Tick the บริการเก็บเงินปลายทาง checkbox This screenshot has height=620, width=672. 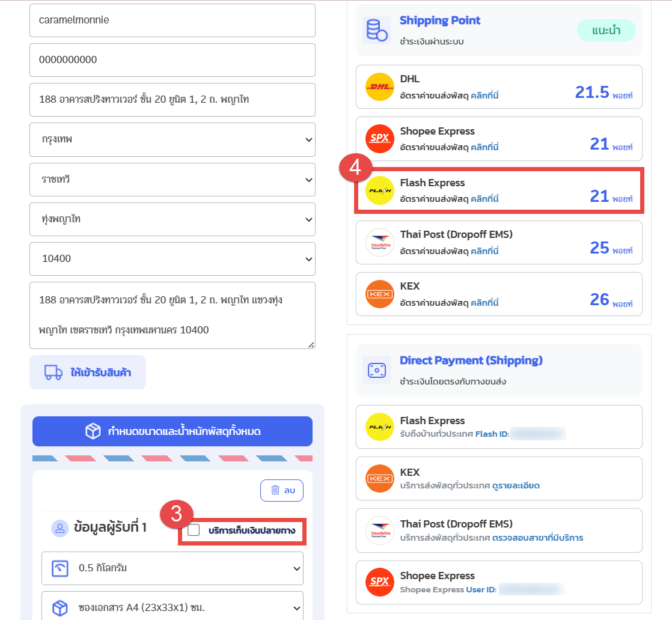coord(194,530)
